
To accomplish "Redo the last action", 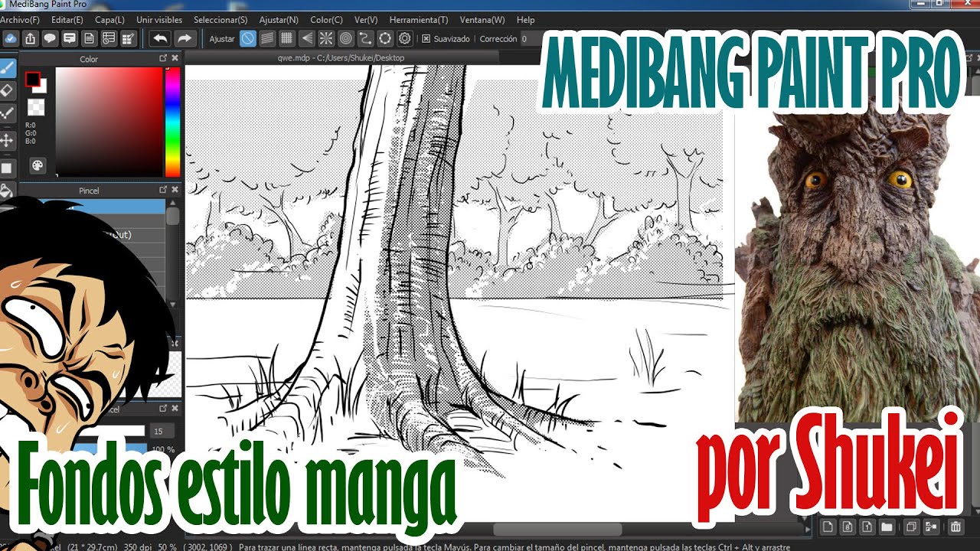I will [x=185, y=38].
